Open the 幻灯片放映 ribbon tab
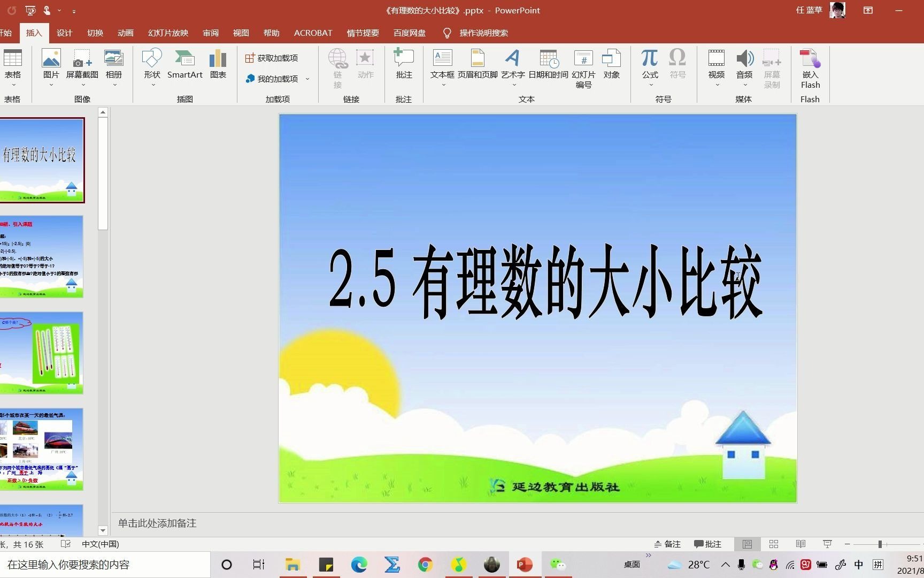924x578 pixels. coord(167,33)
